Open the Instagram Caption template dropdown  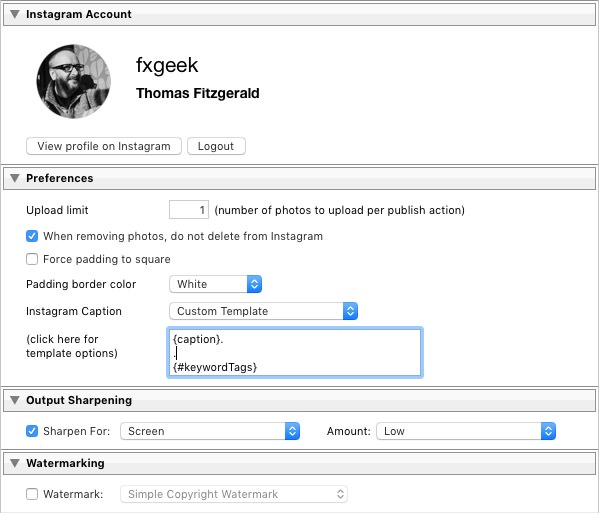(x=264, y=311)
